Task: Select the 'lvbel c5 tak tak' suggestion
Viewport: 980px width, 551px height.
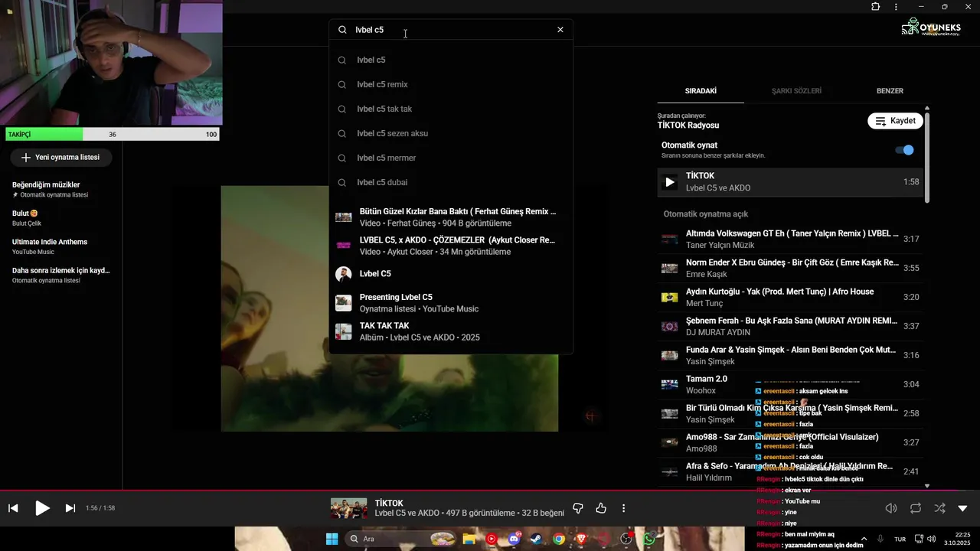Action: [451, 109]
